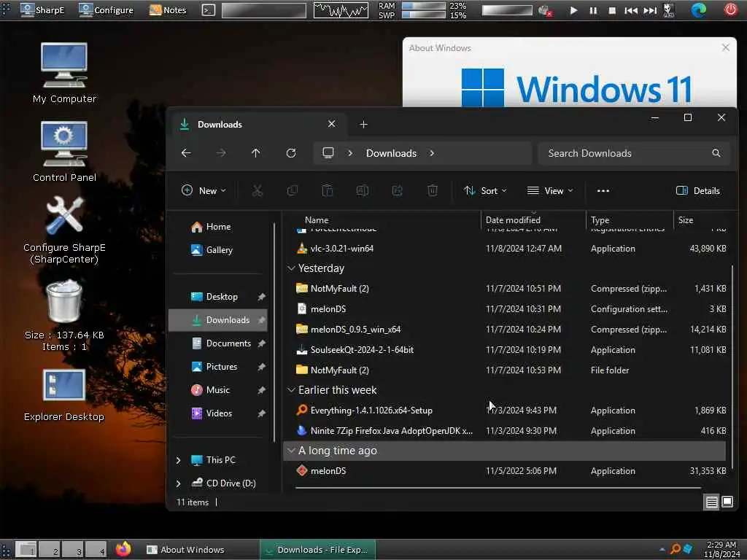The image size is (747, 560).
Task: Select the Downloads tab
Action: tap(258, 124)
